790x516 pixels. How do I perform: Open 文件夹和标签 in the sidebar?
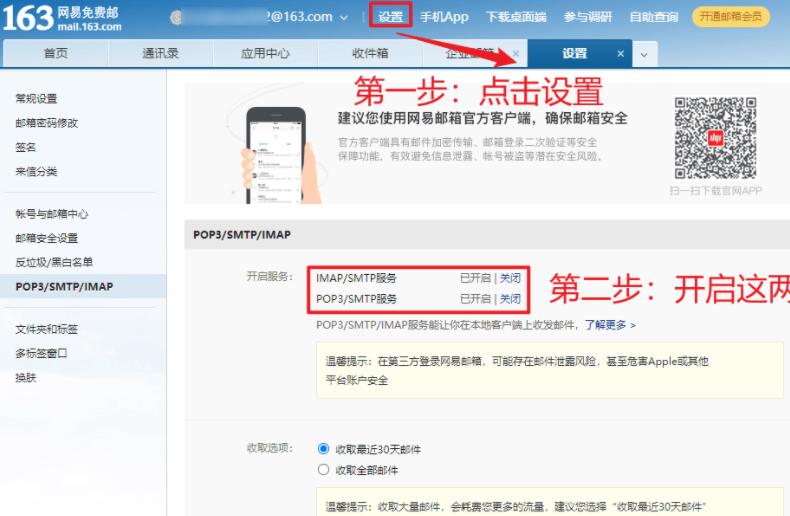47,330
